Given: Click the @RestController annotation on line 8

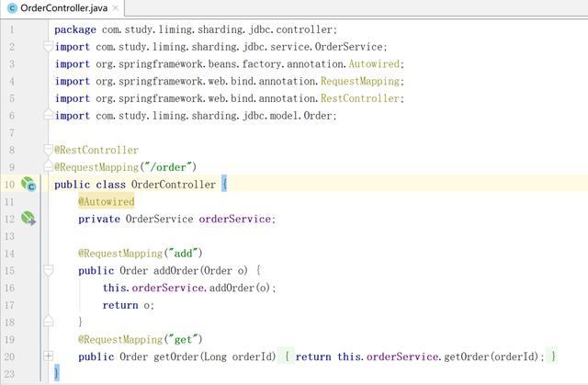Looking at the screenshot, I should (96, 150).
